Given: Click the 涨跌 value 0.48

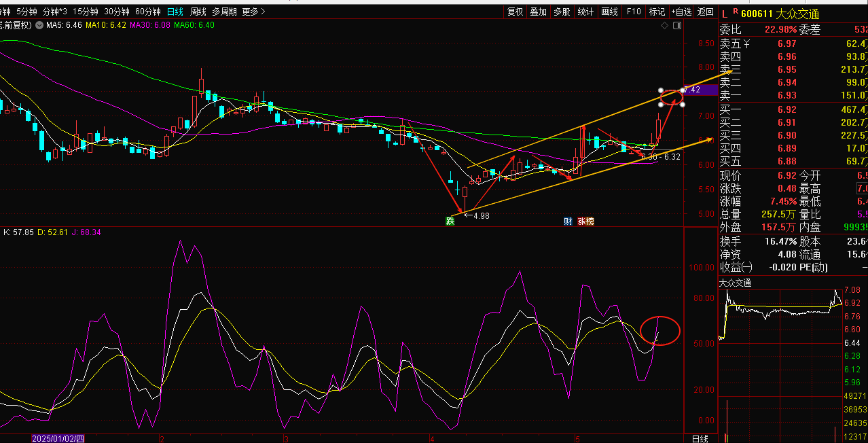Looking at the screenshot, I should pos(786,189).
